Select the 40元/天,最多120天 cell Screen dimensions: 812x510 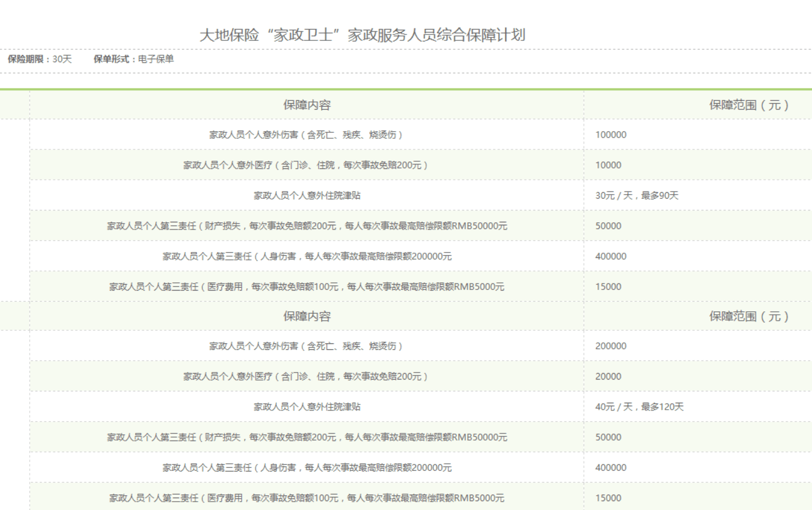[x=640, y=407]
